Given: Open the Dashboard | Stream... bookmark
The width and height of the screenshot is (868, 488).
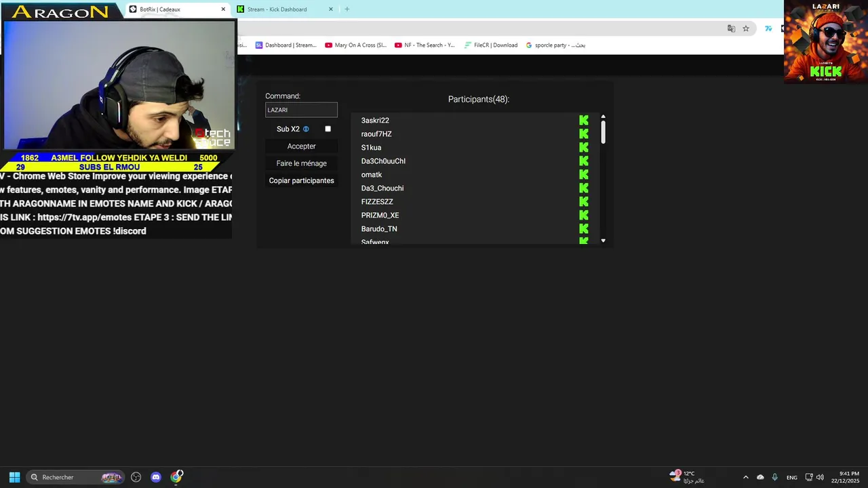Looking at the screenshot, I should point(285,45).
